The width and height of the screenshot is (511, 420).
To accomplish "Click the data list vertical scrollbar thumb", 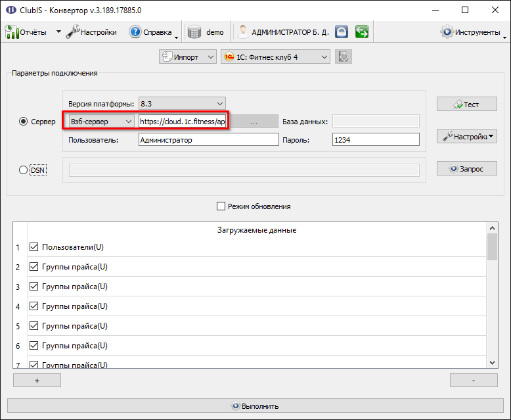I will [x=492, y=247].
